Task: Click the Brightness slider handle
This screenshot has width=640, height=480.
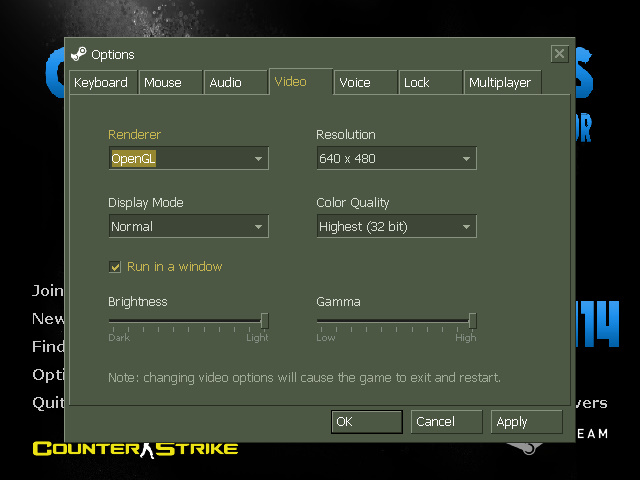Action: pyautogui.click(x=265, y=321)
